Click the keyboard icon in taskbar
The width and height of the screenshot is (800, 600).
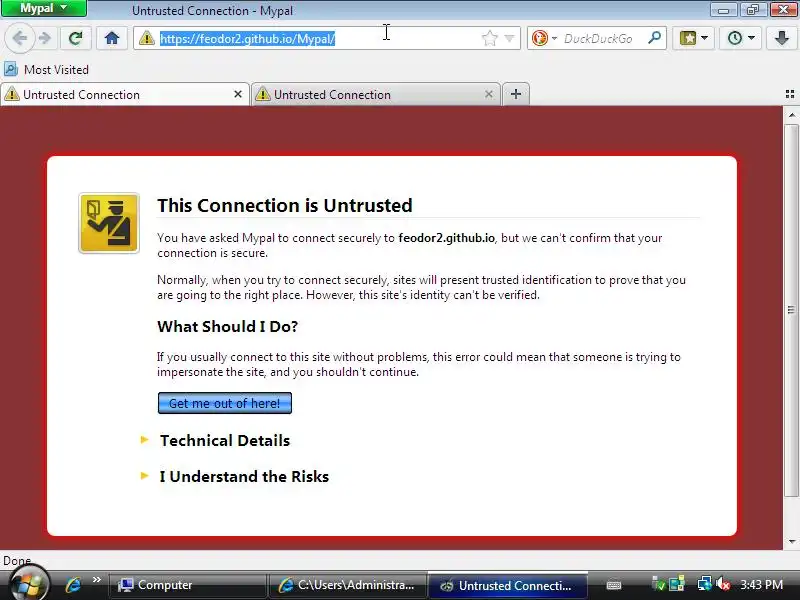[614, 585]
